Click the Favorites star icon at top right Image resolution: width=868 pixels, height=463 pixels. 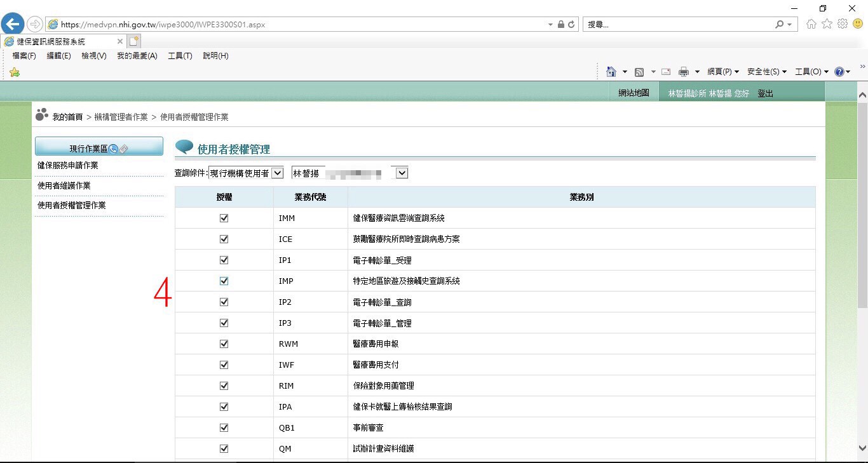click(827, 24)
